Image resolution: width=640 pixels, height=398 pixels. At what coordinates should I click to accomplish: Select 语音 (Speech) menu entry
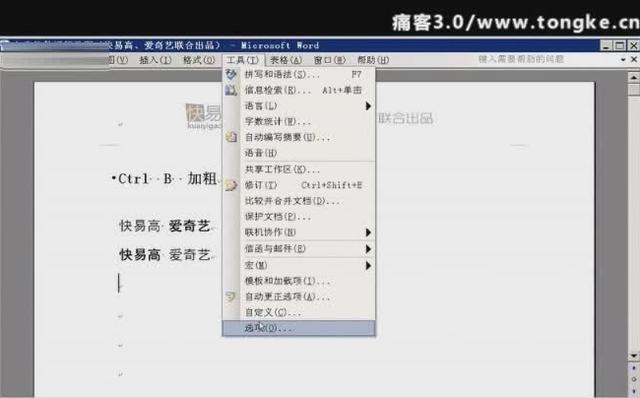299,153
